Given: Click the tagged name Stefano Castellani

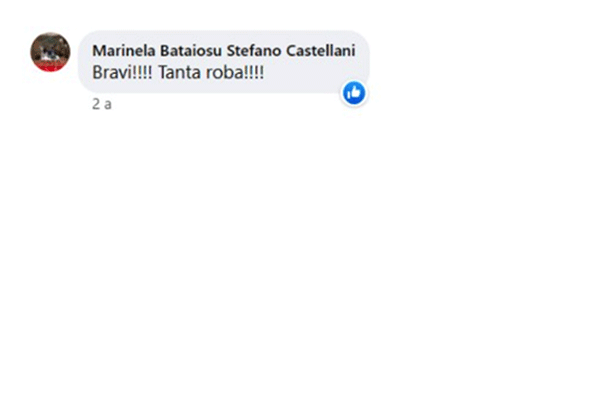Looking at the screenshot, I should [291, 50].
